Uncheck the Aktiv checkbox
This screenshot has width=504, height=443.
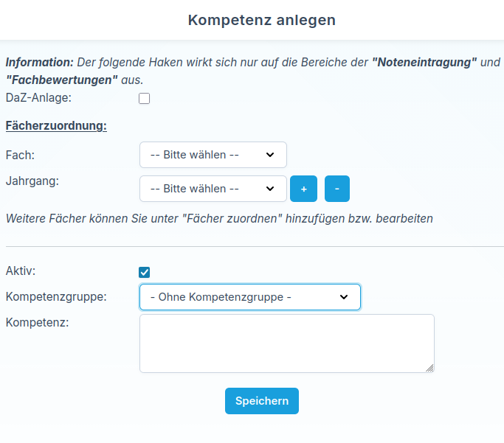click(x=145, y=273)
